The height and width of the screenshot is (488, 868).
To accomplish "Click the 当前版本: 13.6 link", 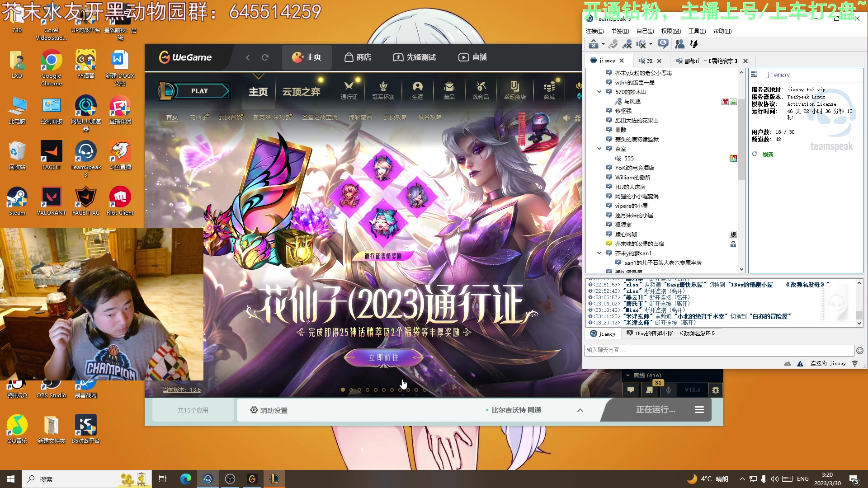I will (181, 390).
